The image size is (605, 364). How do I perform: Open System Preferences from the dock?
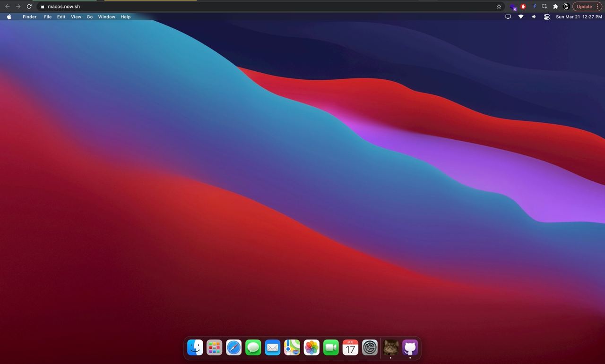[370, 347]
